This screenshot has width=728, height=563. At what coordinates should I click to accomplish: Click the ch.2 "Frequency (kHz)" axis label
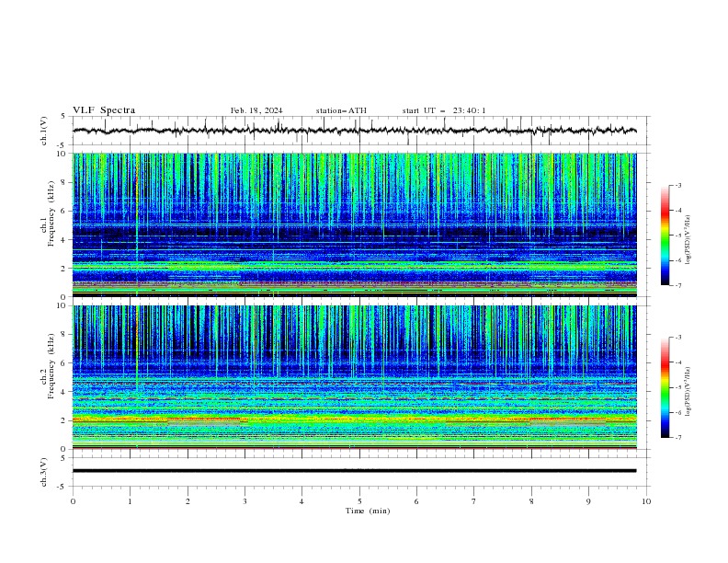click(x=51, y=365)
